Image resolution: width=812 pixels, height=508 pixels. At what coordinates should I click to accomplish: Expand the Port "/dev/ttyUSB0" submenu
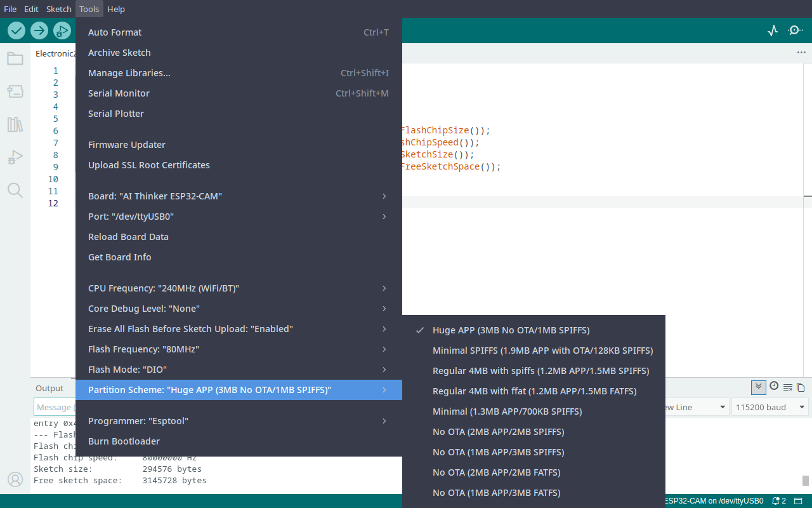pos(239,217)
